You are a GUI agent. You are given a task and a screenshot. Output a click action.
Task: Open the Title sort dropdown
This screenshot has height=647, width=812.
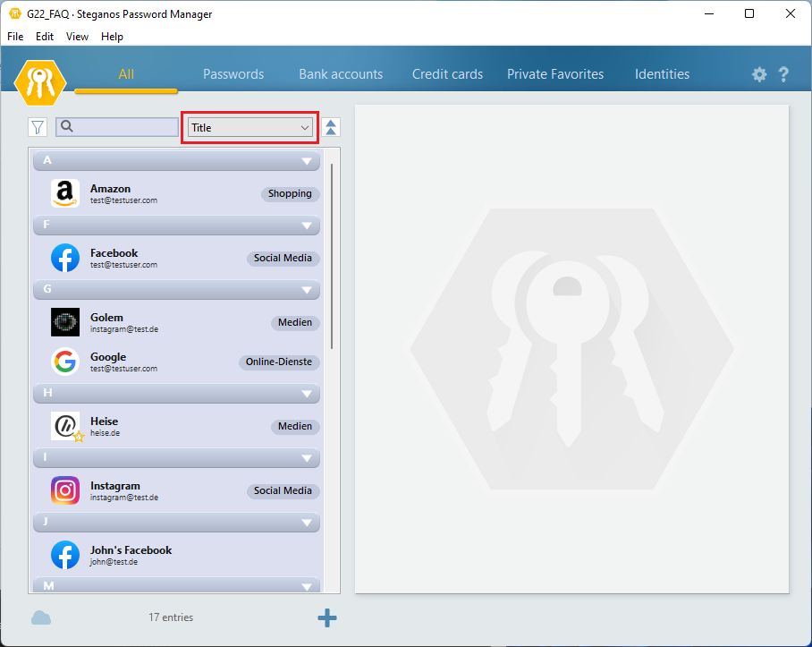[x=250, y=128]
